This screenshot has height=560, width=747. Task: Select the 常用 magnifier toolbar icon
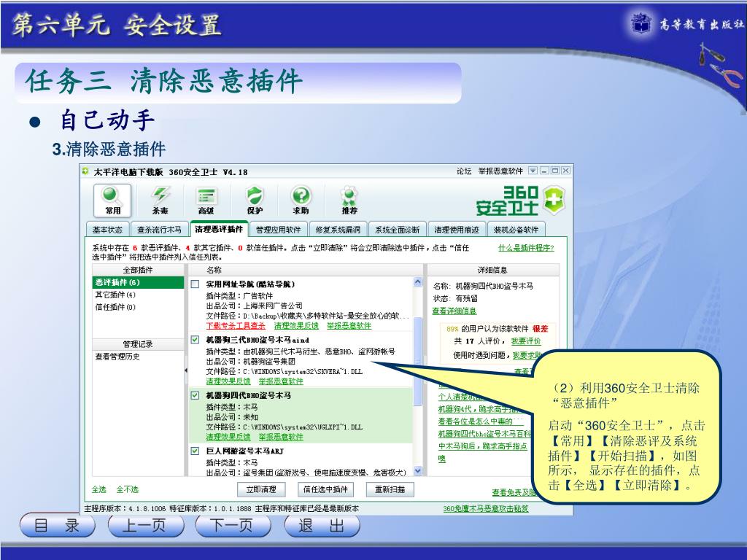point(112,200)
